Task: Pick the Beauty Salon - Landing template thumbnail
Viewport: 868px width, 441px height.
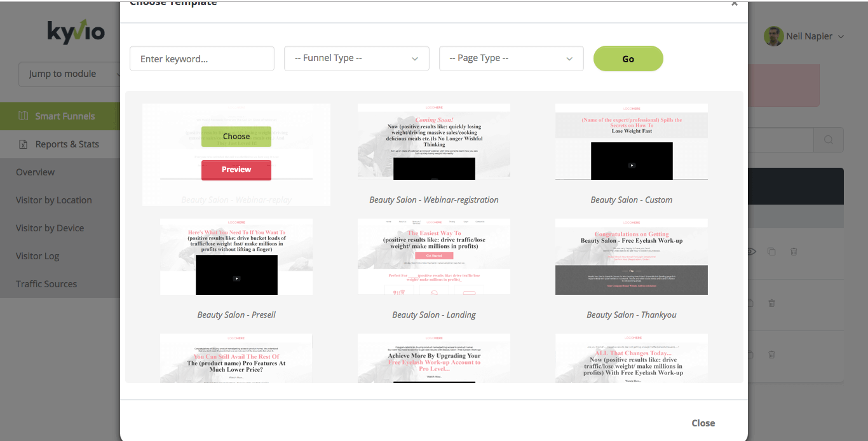Action: [x=434, y=257]
